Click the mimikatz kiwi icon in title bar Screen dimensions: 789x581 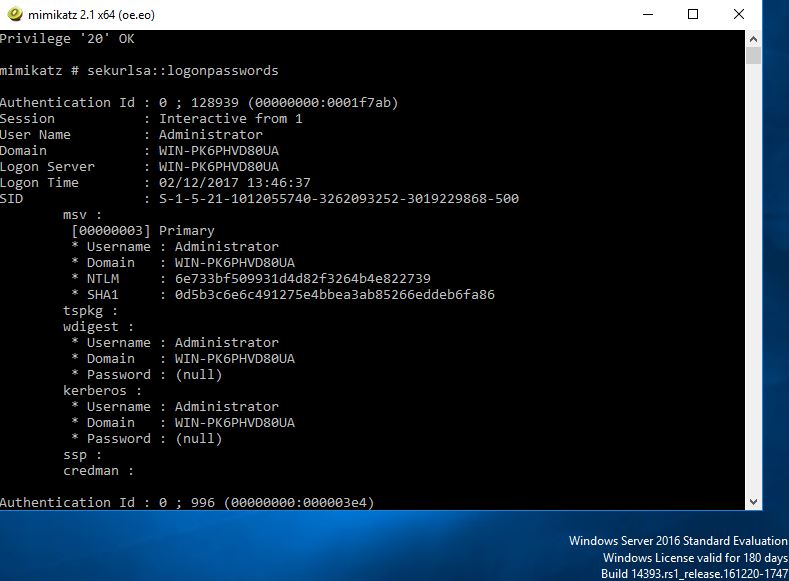[15, 14]
